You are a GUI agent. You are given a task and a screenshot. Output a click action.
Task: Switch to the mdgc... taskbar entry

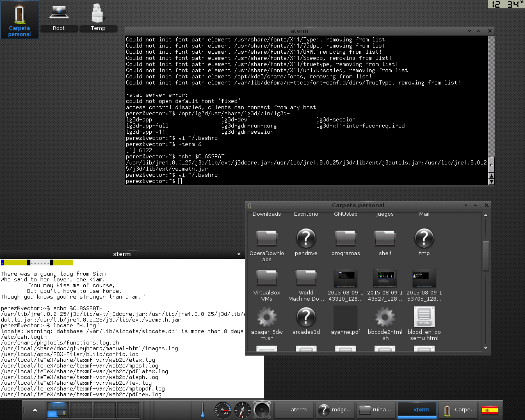(x=336, y=410)
